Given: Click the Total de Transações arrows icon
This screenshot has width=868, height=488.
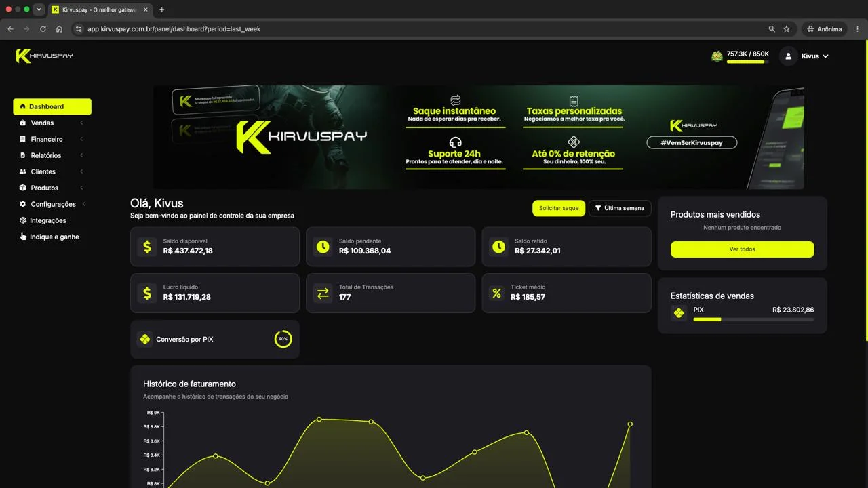Looking at the screenshot, I should pos(323,293).
